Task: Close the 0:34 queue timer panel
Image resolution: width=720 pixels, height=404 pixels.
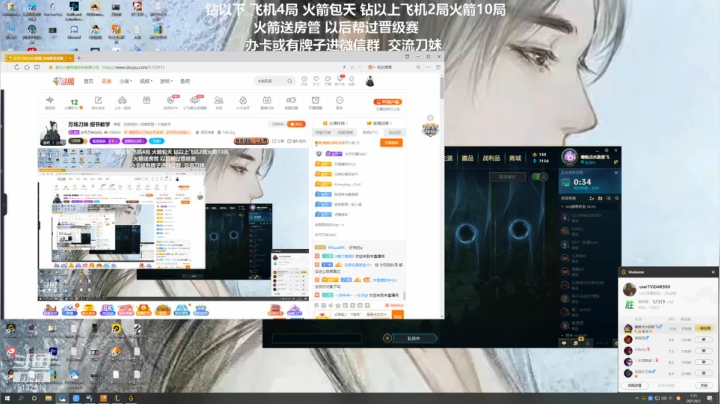Action: click(616, 173)
